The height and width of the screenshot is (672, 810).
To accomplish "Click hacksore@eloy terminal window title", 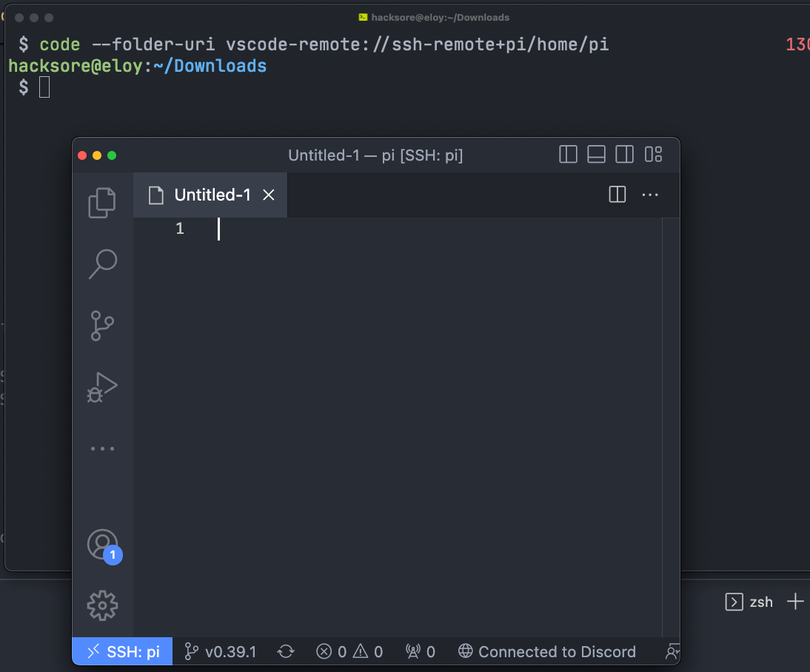I will coord(440,18).
